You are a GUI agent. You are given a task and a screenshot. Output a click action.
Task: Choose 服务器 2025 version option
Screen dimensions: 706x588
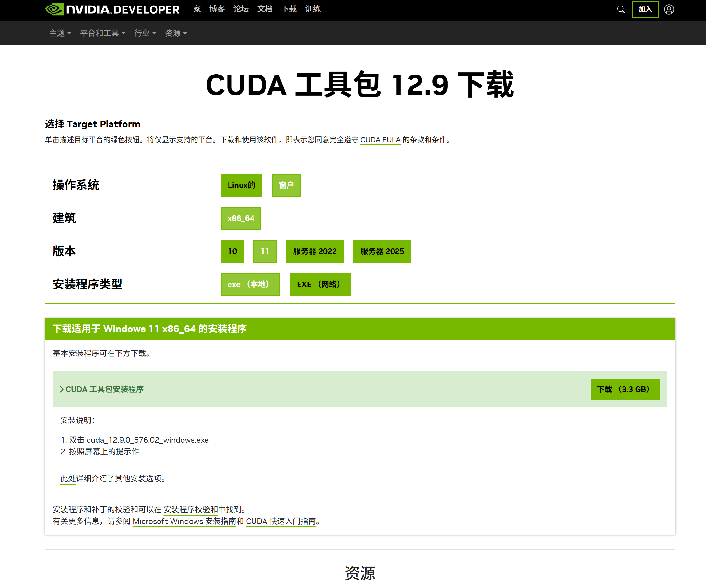(382, 251)
